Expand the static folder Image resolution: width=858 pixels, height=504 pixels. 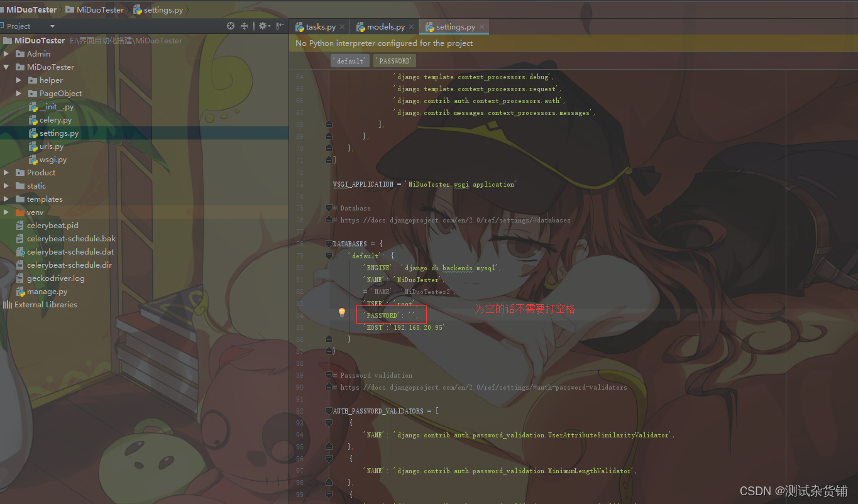point(6,185)
